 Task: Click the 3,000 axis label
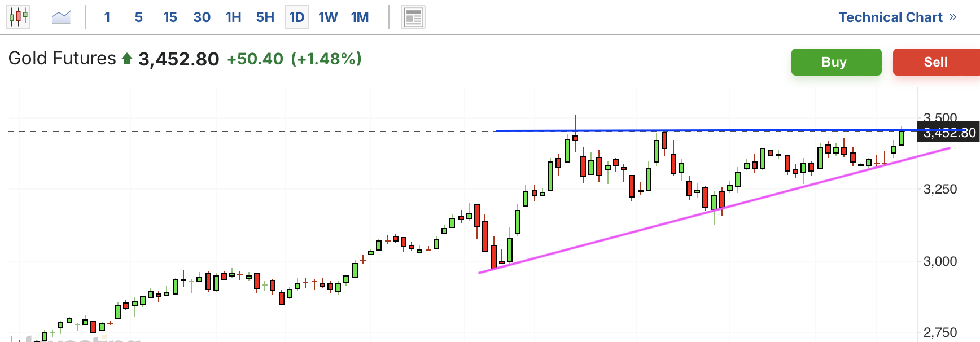click(940, 261)
